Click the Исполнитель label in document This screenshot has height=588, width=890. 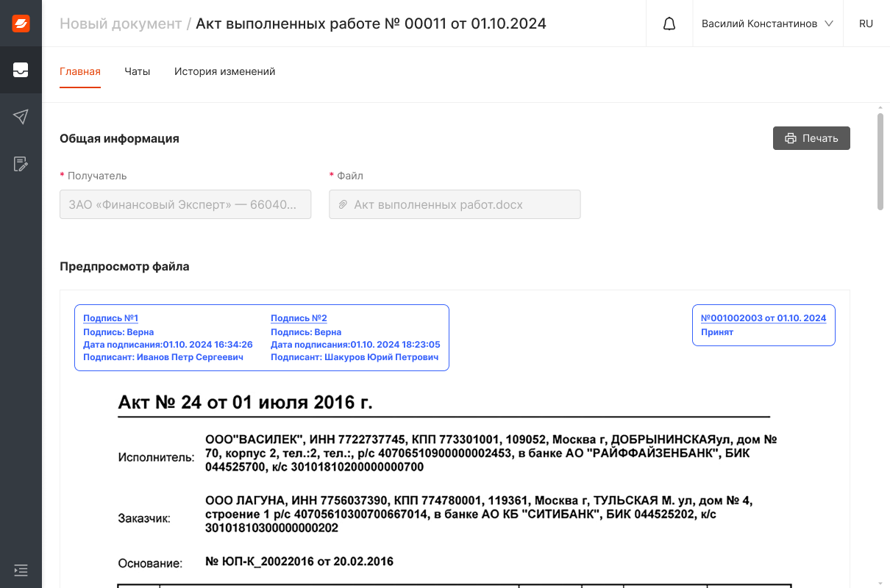(x=156, y=458)
